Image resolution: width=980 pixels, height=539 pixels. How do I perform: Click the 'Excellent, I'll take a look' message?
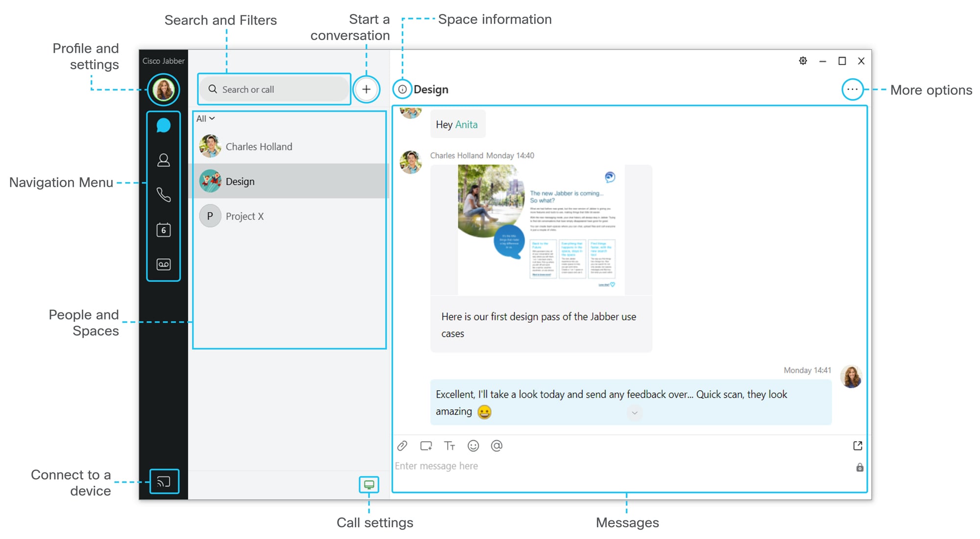point(631,402)
